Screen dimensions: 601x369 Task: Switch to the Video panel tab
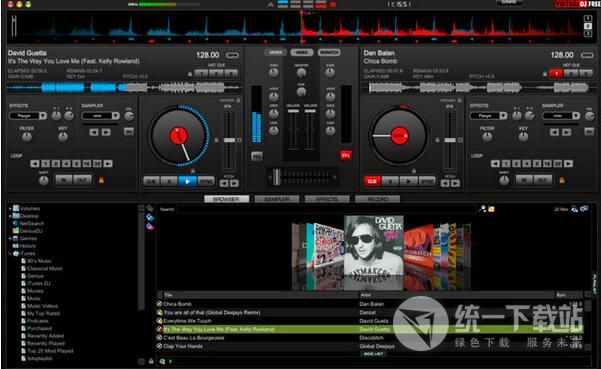302,52
